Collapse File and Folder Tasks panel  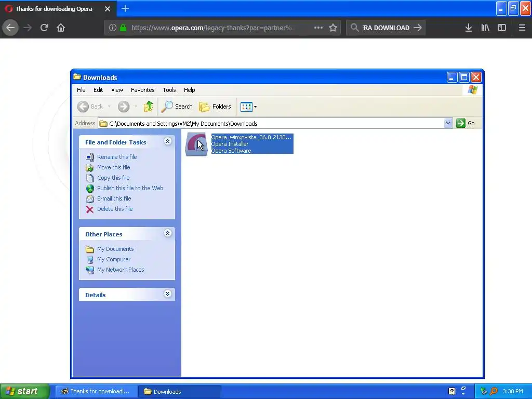[x=168, y=141]
